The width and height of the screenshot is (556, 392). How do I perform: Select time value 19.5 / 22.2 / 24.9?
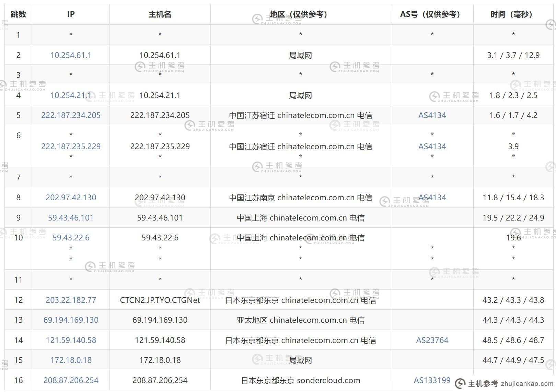pos(513,218)
